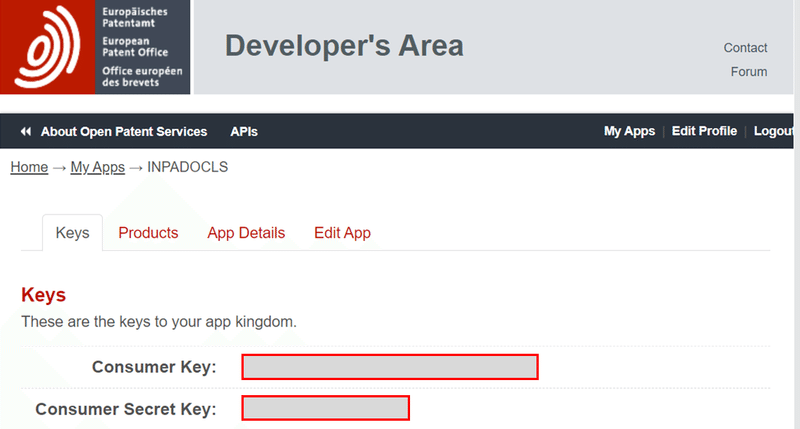Image resolution: width=800 pixels, height=429 pixels.
Task: Open the Edit App tab
Action: pyautogui.click(x=342, y=233)
